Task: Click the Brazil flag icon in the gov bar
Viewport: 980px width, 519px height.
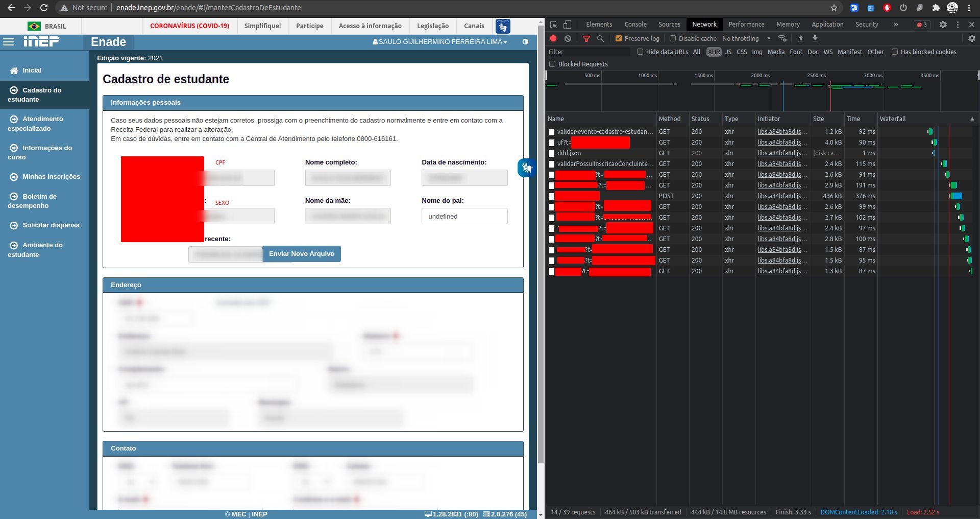Action: (x=34, y=26)
